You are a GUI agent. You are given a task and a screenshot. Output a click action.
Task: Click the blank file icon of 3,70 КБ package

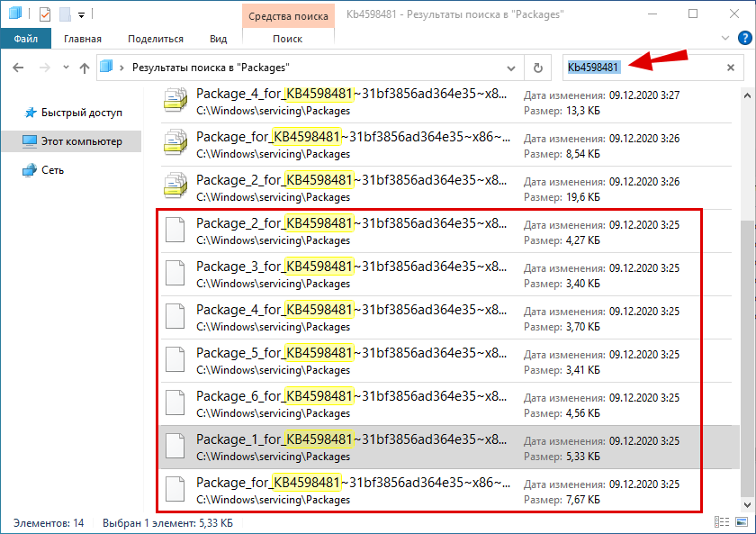[175, 316]
